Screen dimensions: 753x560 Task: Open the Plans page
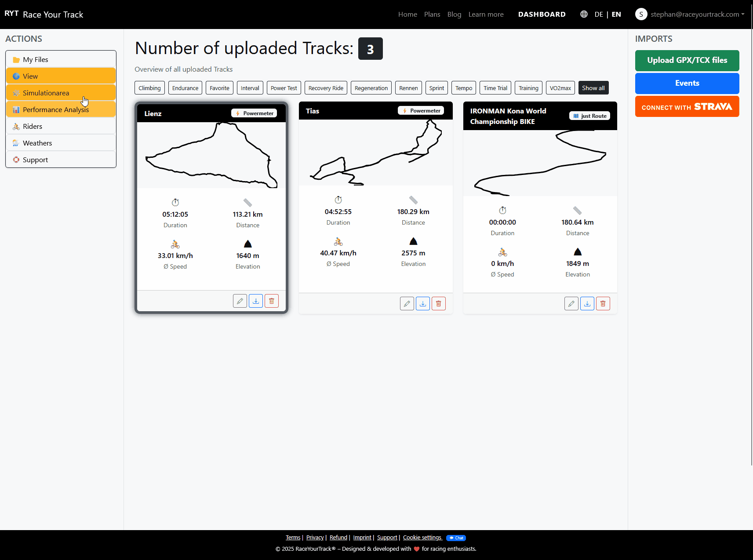[x=432, y=14]
